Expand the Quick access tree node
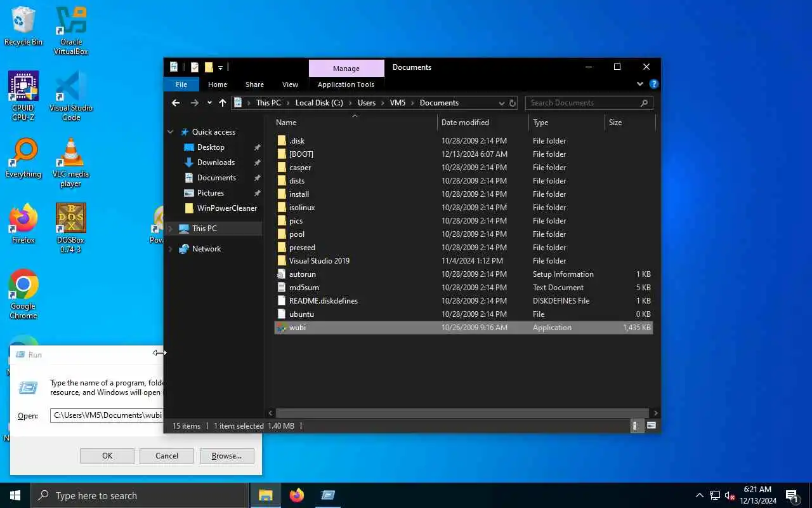 (171, 132)
